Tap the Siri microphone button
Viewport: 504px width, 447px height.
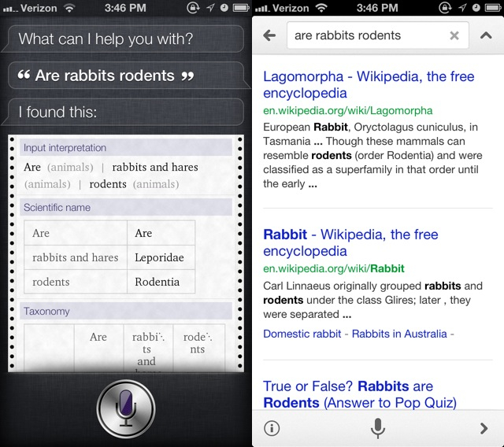[126, 408]
